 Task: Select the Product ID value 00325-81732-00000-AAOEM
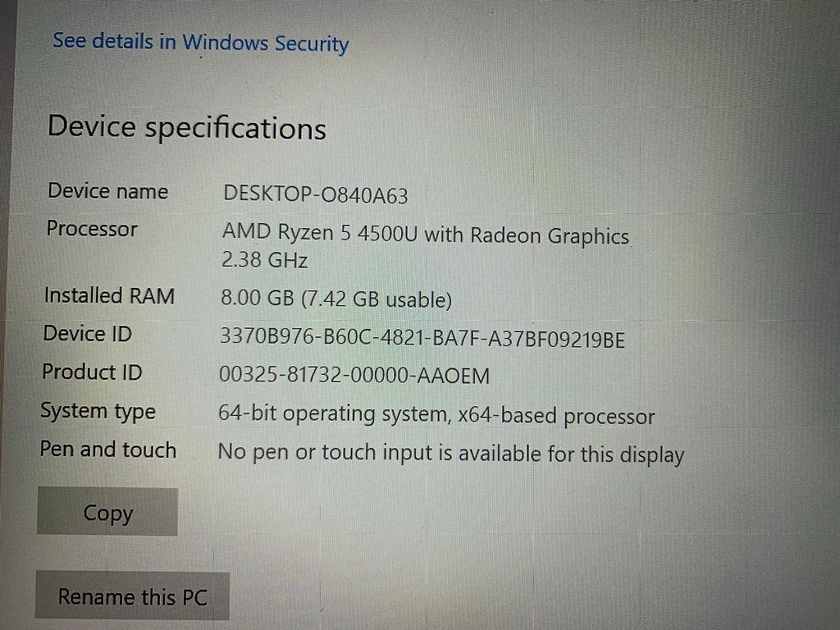(354, 375)
